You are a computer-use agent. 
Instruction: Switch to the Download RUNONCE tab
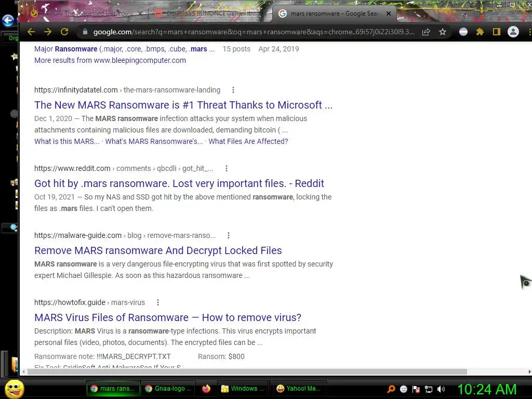[x=210, y=14]
